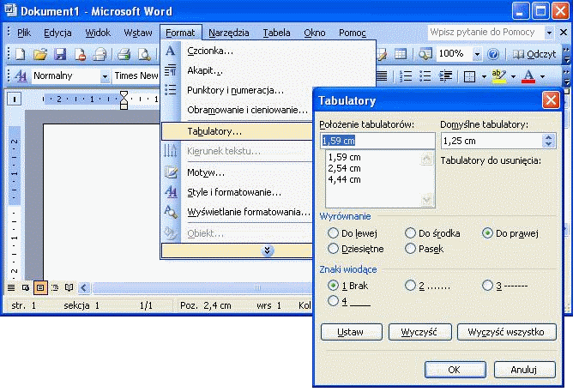The height and width of the screenshot is (392, 579).
Task: Click the Położenie tabulatorów input field
Action: pyautogui.click(x=377, y=141)
